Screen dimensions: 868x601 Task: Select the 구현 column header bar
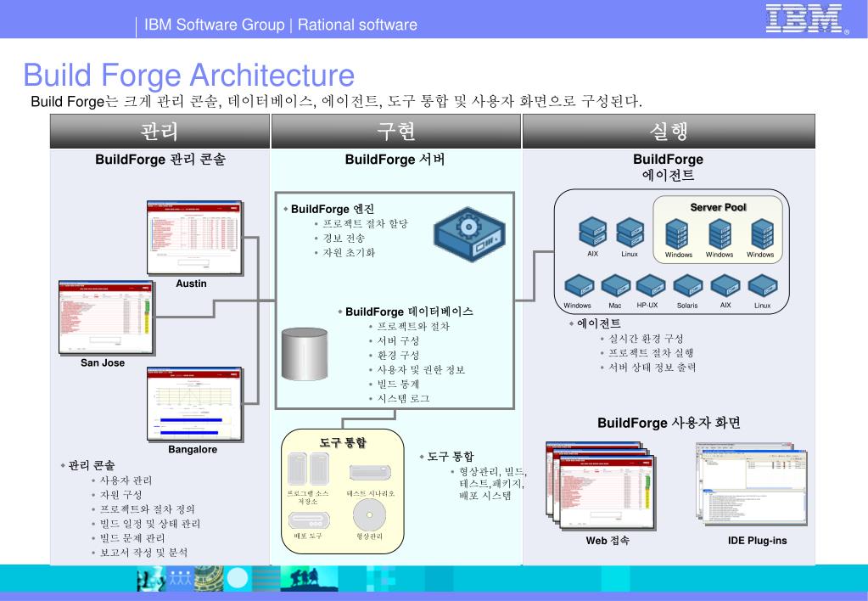pos(395,132)
